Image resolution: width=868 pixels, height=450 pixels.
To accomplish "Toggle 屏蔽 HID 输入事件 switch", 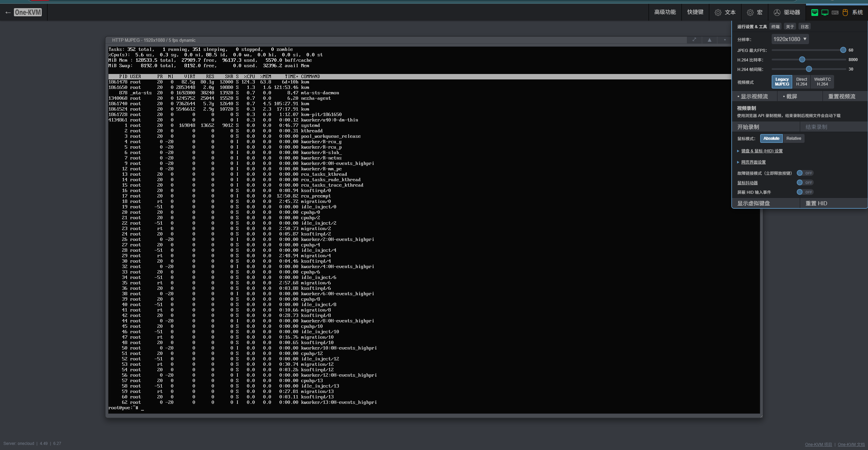I will point(804,192).
